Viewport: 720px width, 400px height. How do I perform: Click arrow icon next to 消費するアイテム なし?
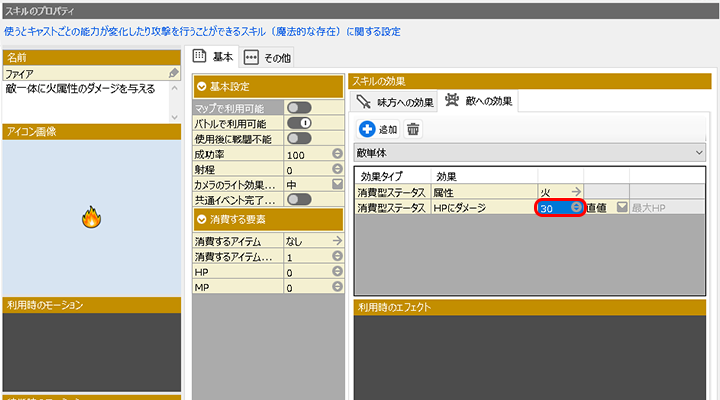(x=337, y=241)
